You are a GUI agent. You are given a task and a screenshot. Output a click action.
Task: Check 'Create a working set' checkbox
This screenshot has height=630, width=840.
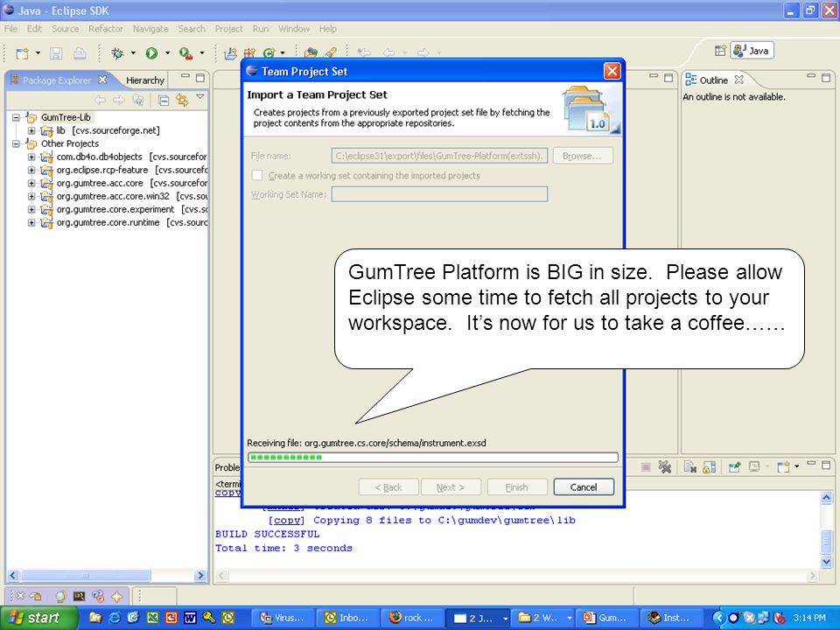(x=257, y=175)
